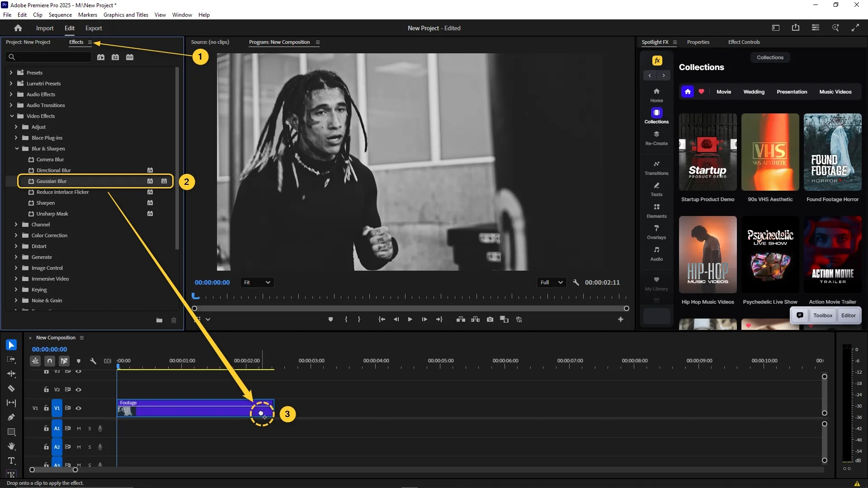The image size is (868, 488).
Task: Open Spotlight FX Texts section
Action: [656, 189]
